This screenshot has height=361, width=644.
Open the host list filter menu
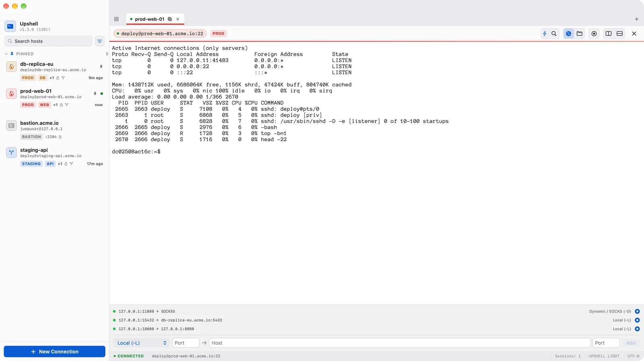99,41
